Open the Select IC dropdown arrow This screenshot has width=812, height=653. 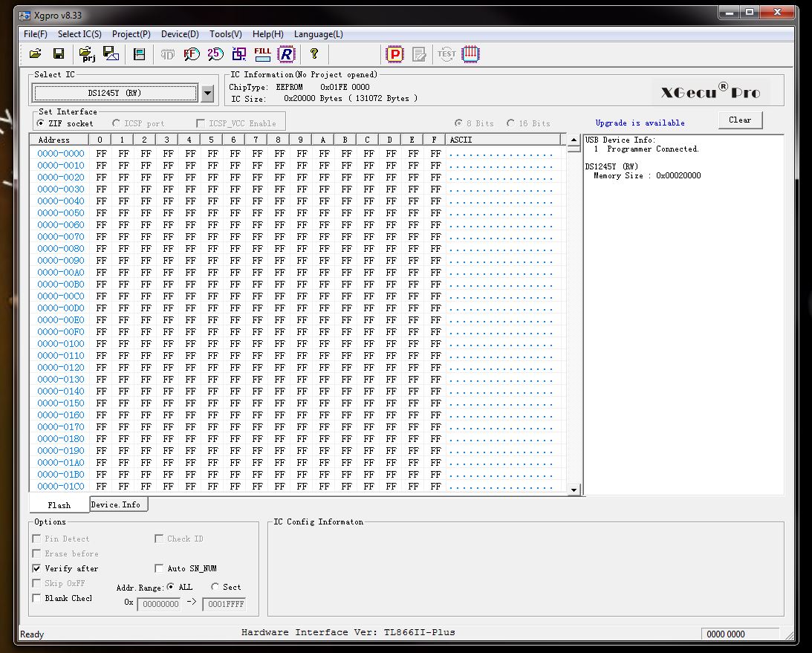[207, 93]
